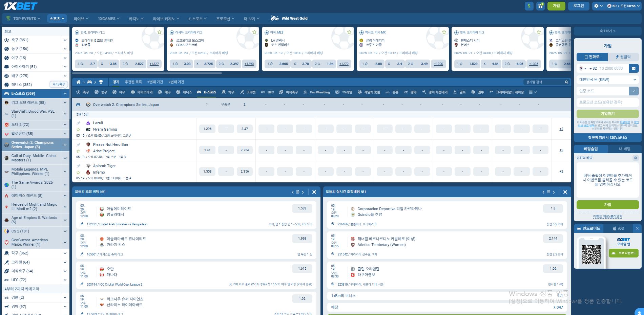
Task: Click the promo code input field
Action: click(x=607, y=102)
